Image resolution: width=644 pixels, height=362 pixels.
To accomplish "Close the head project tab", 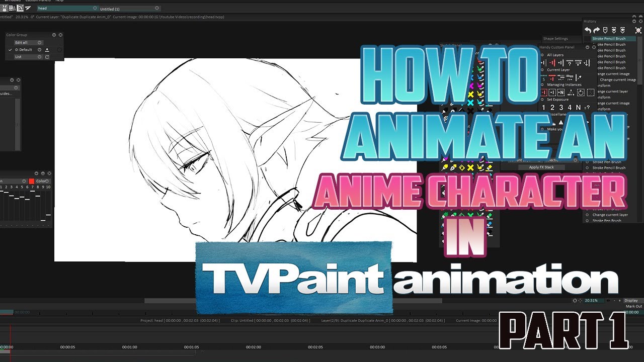I will (95, 8).
